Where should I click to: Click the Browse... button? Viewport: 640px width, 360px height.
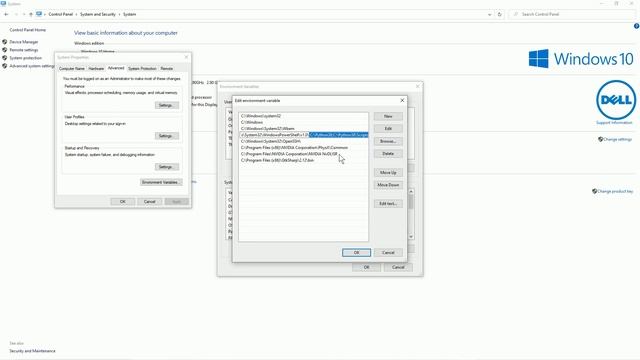(x=388, y=141)
